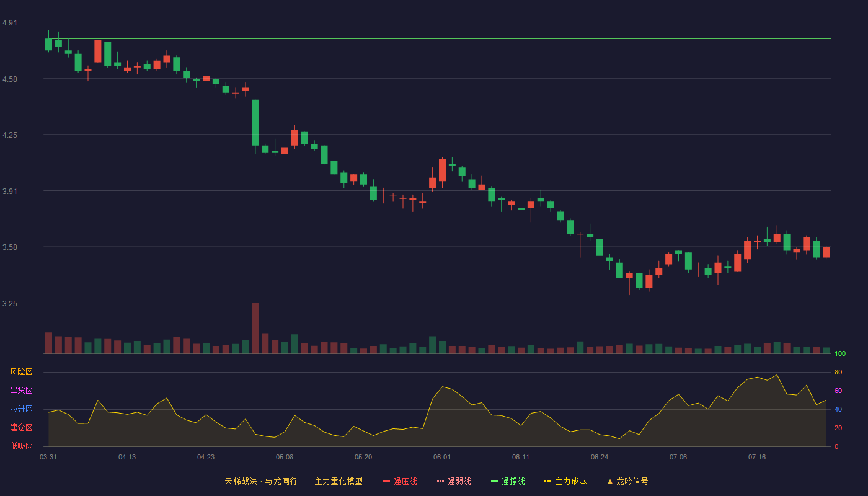
Task: Click the 60 indicator scale value
Action: pyautogui.click(x=838, y=391)
